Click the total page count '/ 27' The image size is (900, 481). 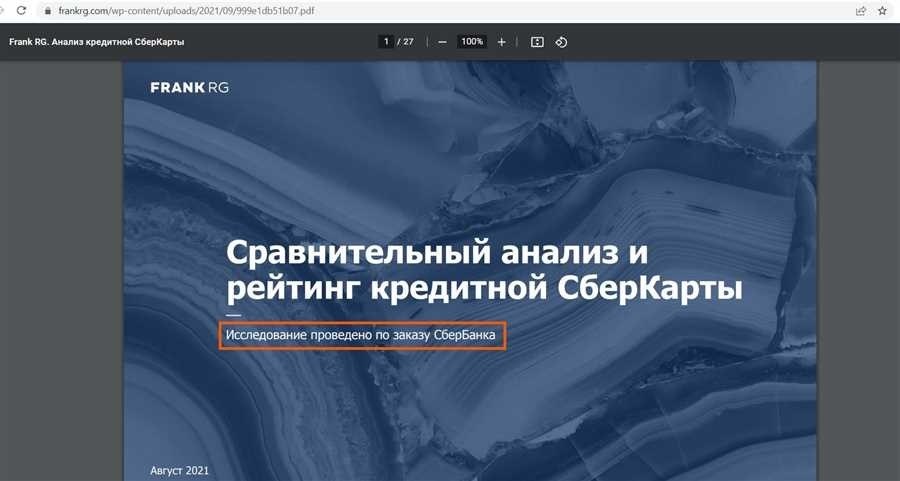pos(405,41)
